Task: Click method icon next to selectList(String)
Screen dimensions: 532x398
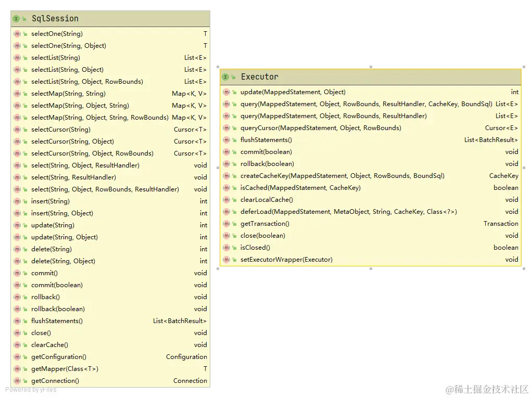Action: 17,58
